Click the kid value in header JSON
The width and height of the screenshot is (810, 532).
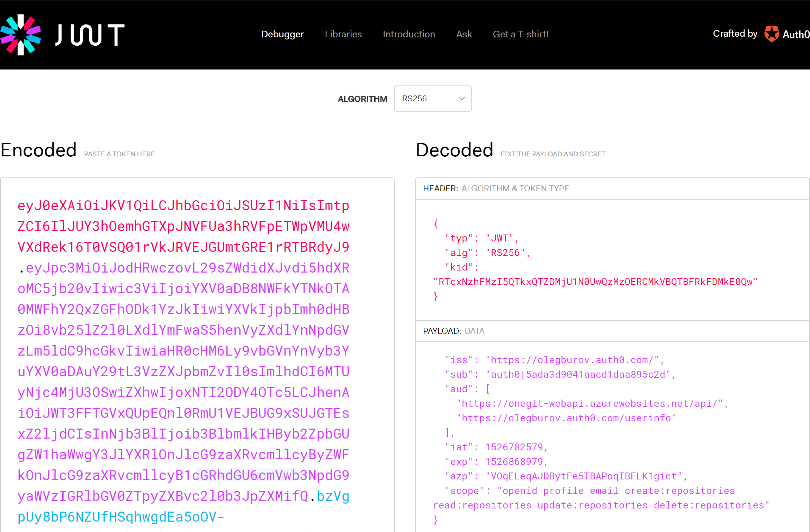click(595, 282)
